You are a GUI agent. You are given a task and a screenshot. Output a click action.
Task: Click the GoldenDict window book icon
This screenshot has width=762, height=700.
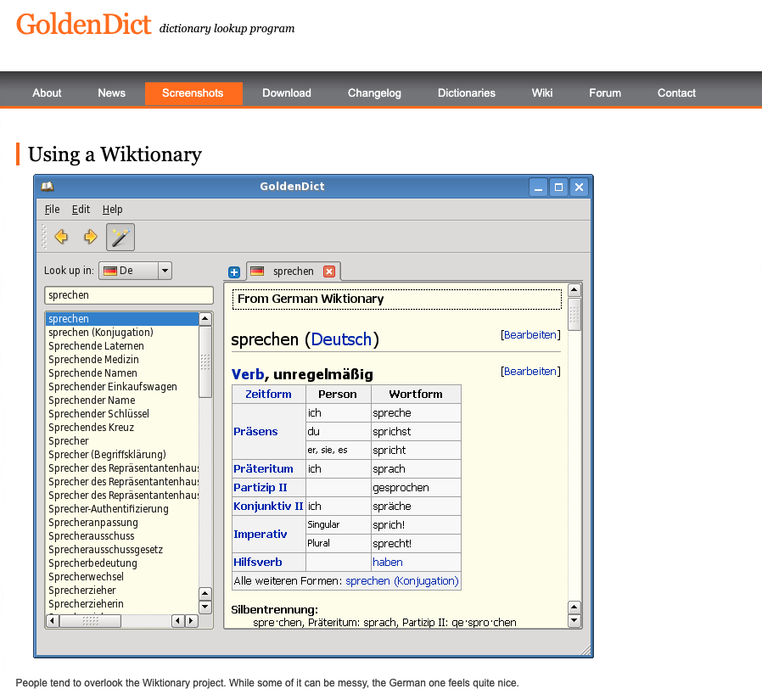pyautogui.click(x=48, y=187)
